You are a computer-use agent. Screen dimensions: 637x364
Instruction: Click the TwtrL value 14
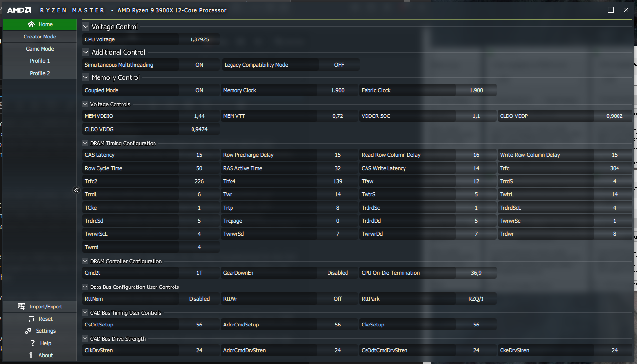(615, 194)
